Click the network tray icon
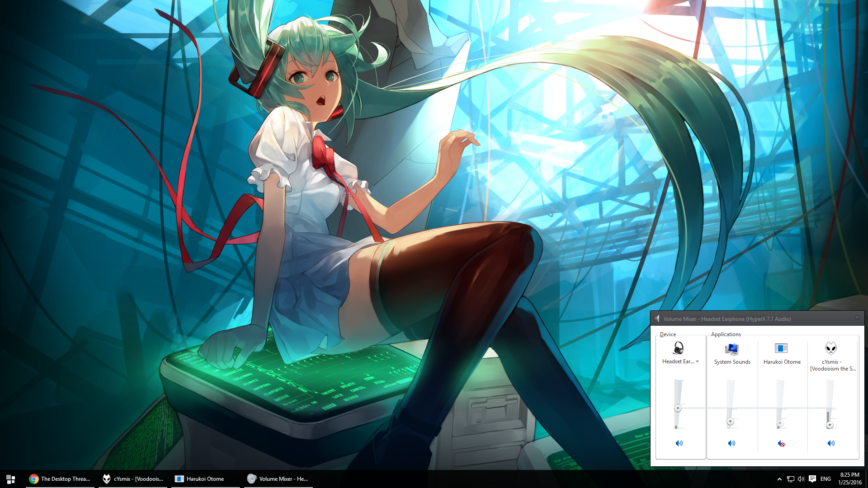Image resolution: width=868 pixels, height=488 pixels. tap(790, 479)
